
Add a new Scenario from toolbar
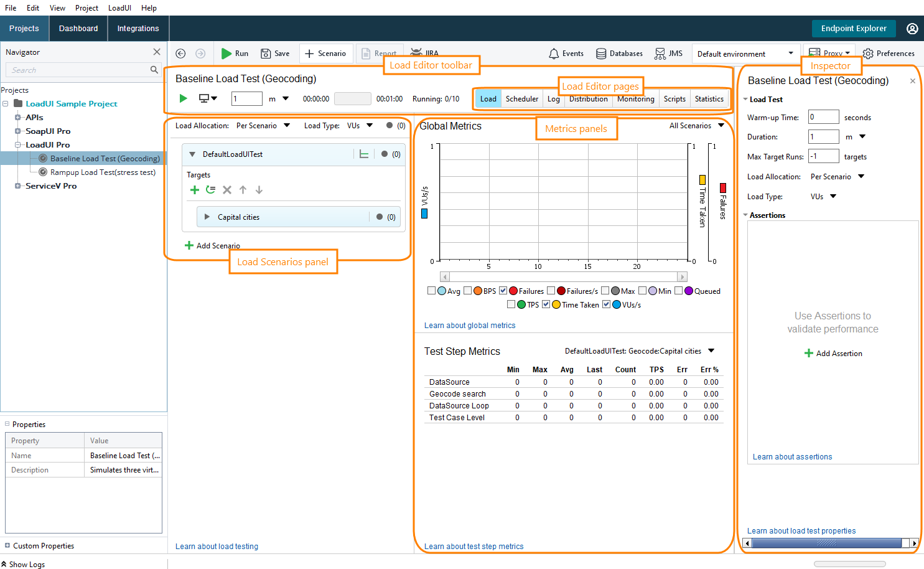coord(325,54)
